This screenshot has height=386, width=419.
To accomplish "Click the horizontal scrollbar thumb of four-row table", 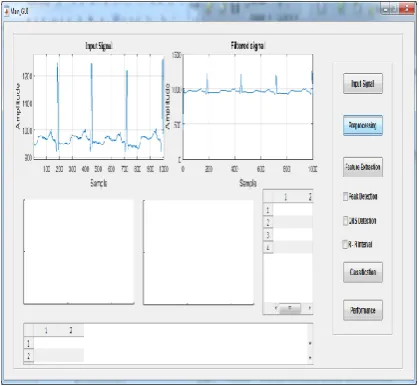I will click(x=289, y=308).
